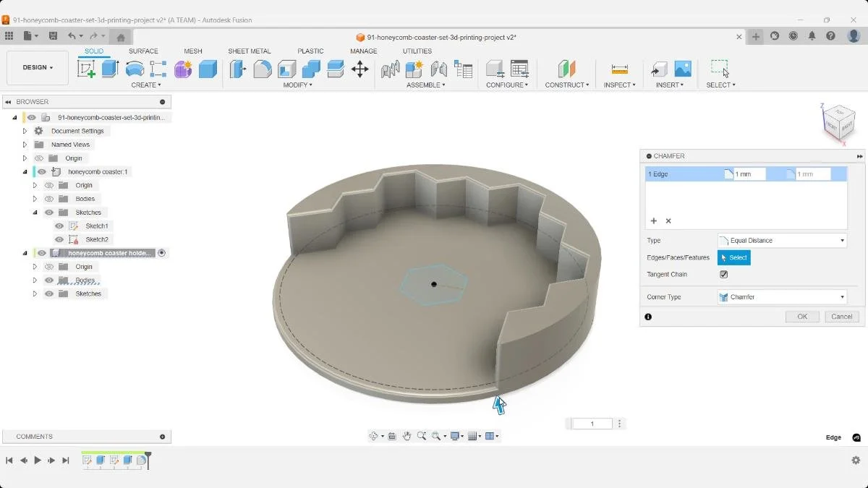Open the Change Parameters table icon
This screenshot has width=868, height=488.
click(519, 69)
